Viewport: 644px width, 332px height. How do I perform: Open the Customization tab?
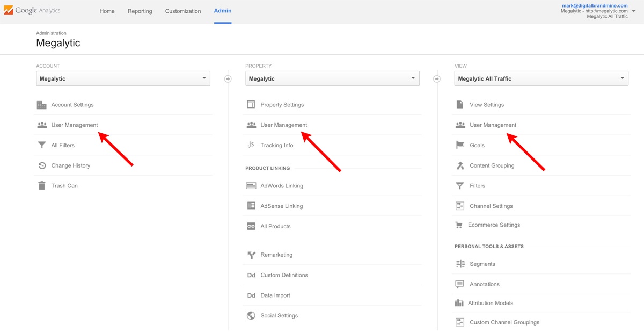[183, 11]
